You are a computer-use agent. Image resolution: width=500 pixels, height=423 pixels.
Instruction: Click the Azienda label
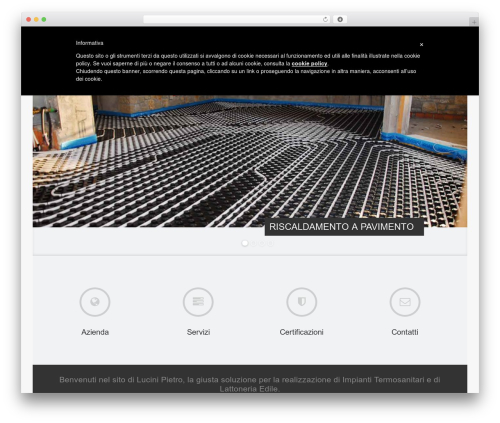pos(95,332)
